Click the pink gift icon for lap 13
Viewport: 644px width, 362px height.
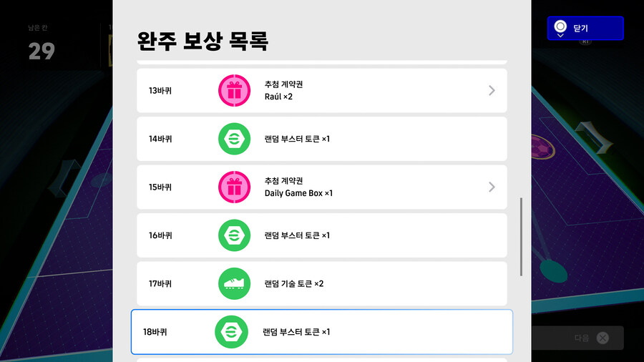tap(234, 91)
